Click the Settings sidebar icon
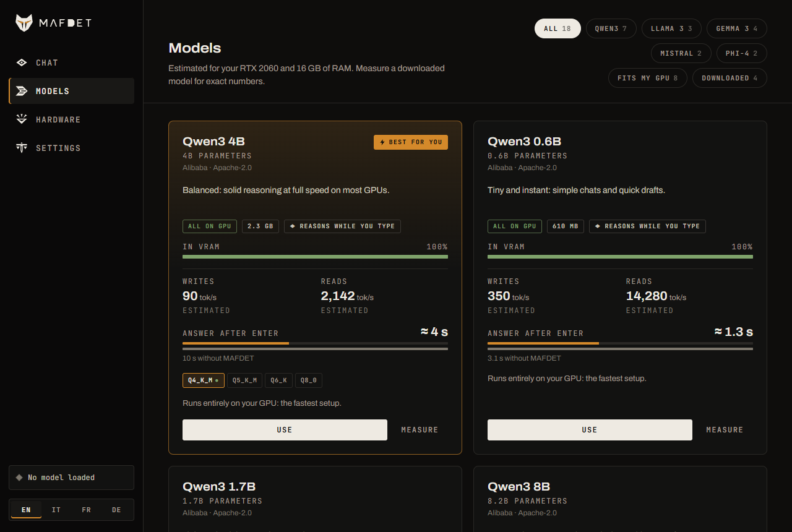Viewport: 792px width, 532px height. [x=22, y=148]
